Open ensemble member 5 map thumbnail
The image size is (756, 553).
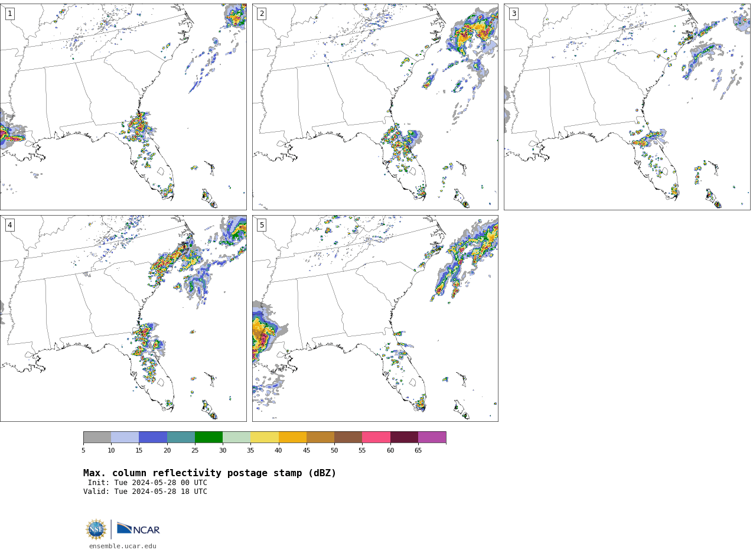375,318
